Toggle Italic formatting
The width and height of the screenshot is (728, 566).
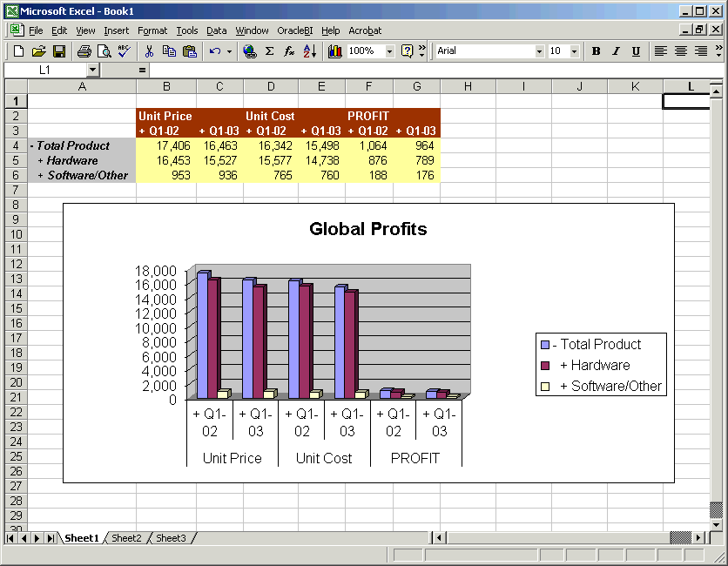coord(617,51)
